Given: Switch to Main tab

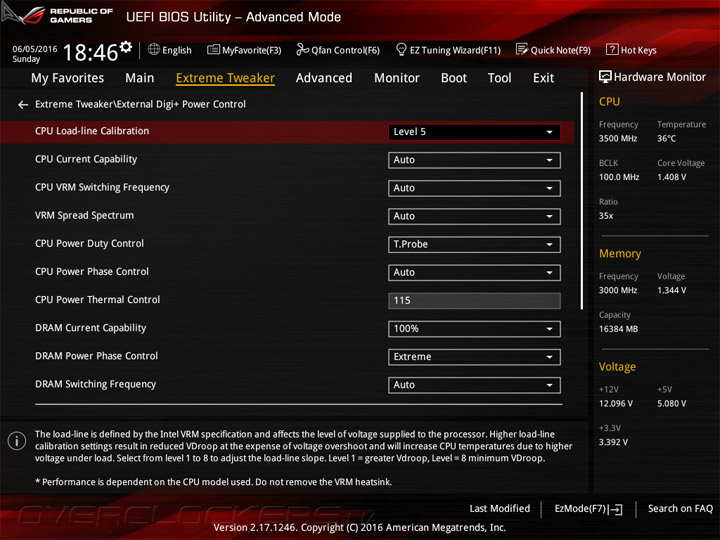Looking at the screenshot, I should tap(140, 78).
